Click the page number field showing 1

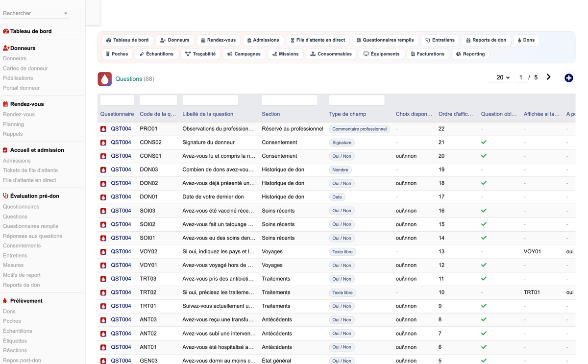(520, 77)
